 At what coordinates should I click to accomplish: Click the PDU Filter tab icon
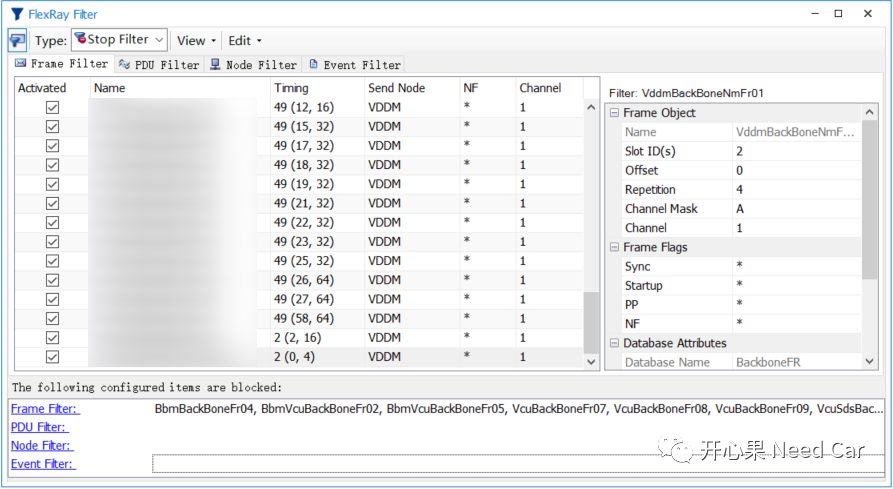click(124, 64)
